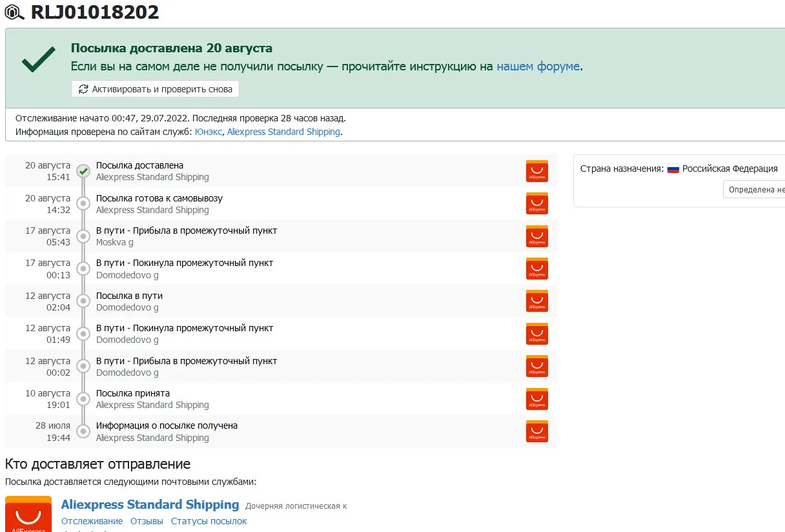Click timeline marker at 12 августа 02:04
This screenshot has width=785, height=532.
pos(83,302)
